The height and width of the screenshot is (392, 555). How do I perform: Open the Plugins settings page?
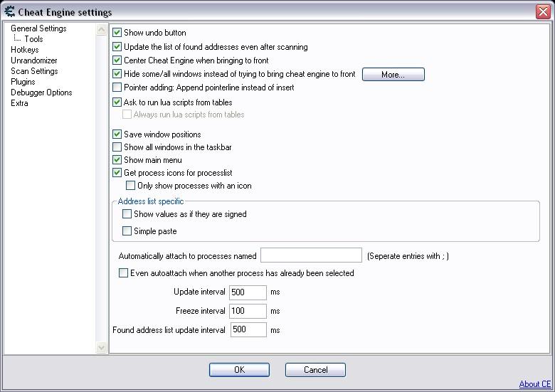tap(23, 82)
